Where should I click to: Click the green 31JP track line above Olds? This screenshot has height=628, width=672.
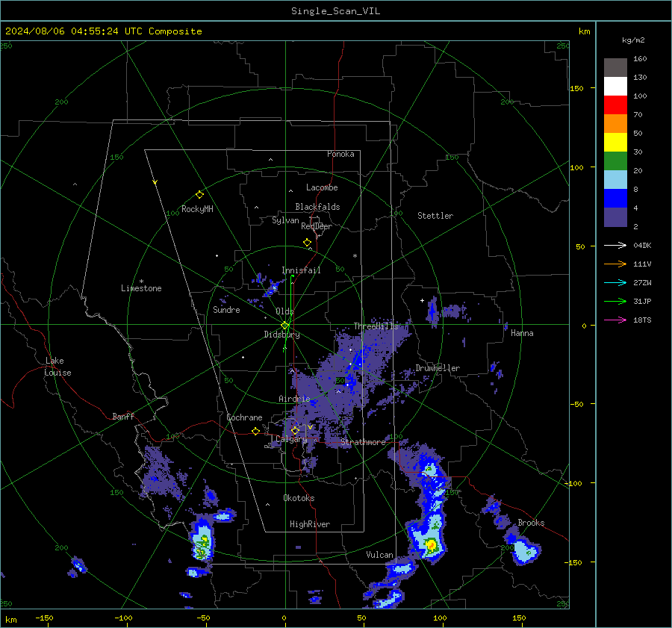(x=291, y=296)
